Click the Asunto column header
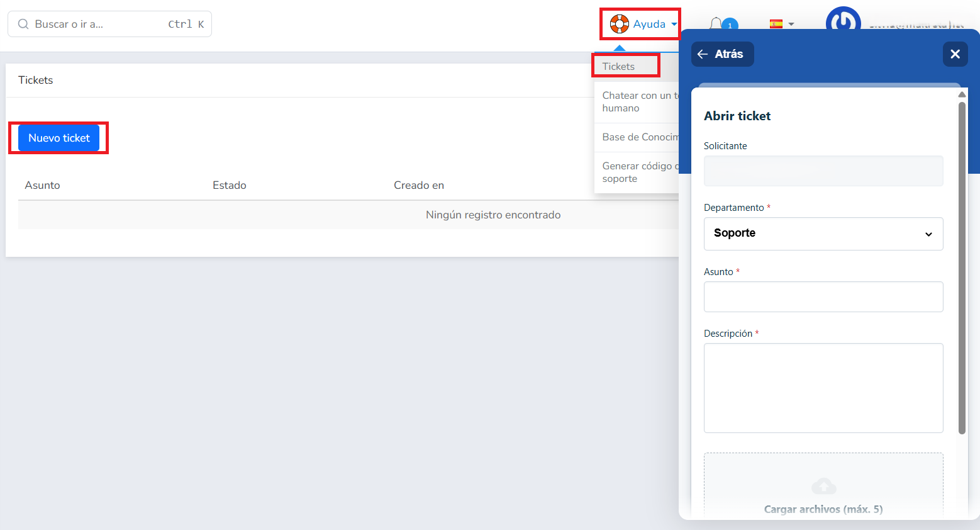 (43, 185)
